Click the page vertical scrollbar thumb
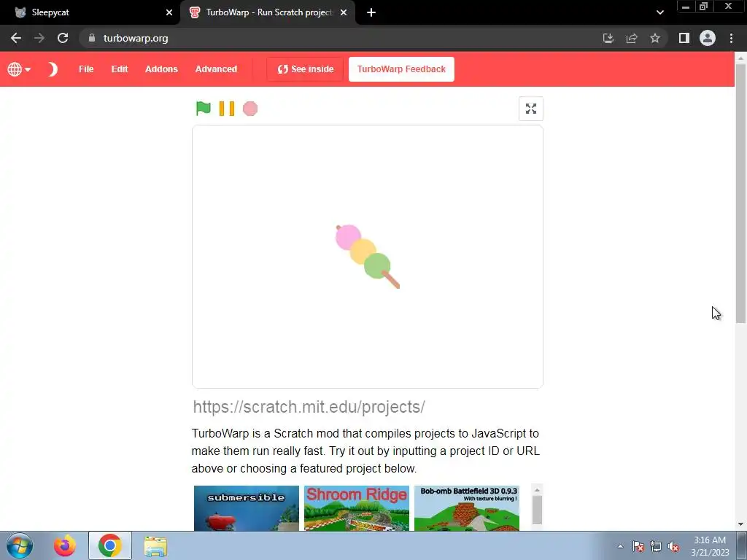 [740, 192]
